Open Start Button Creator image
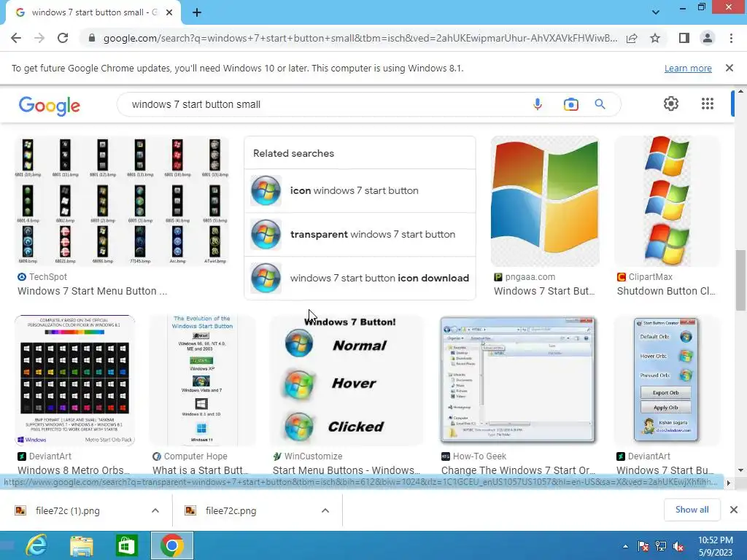The width and height of the screenshot is (747, 560). (667, 381)
